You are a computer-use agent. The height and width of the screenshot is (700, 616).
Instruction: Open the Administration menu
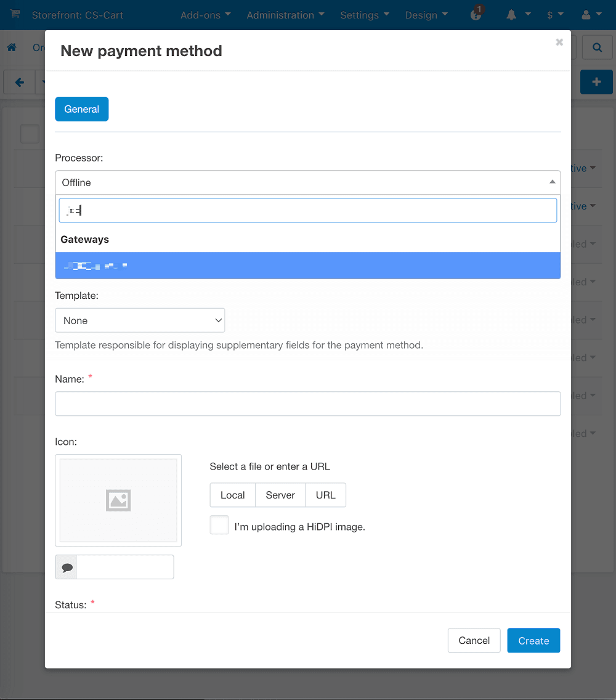[x=285, y=15]
